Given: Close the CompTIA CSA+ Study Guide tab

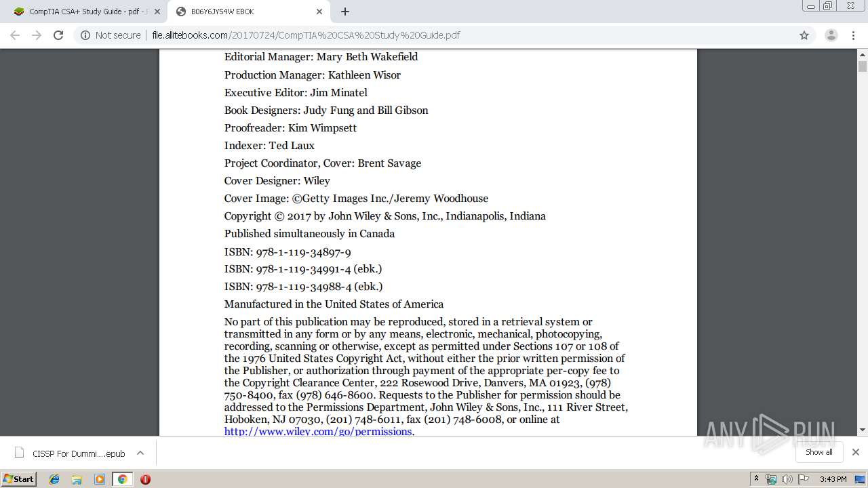Looking at the screenshot, I should coord(157,12).
